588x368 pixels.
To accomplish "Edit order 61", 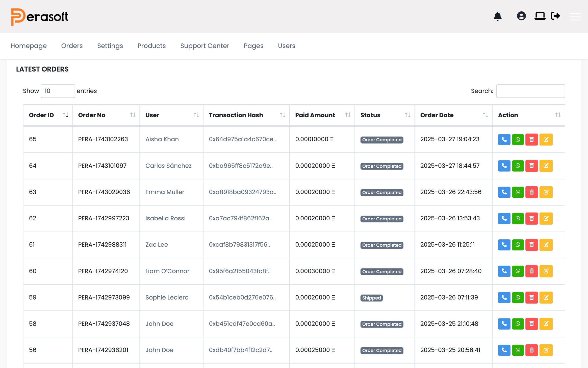I will 546,245.
